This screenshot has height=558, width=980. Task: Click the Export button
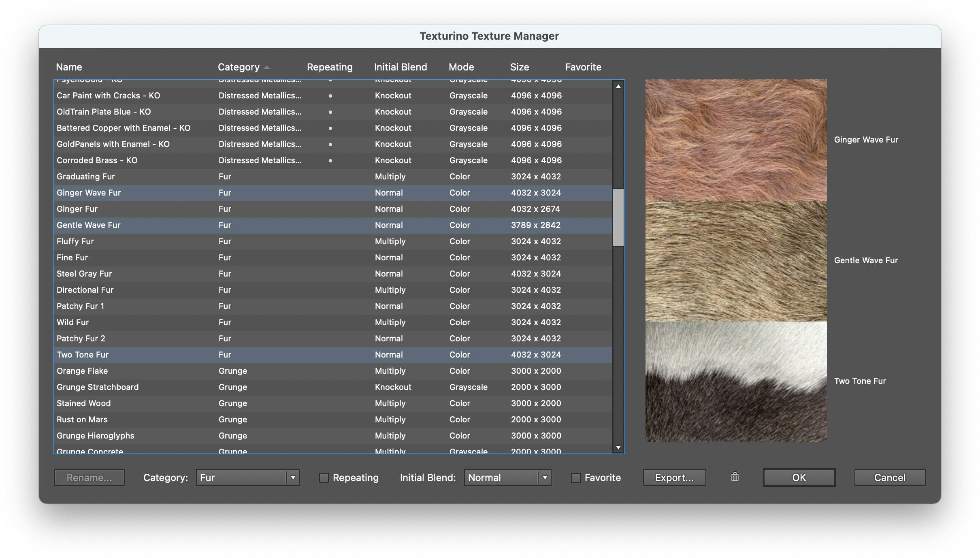pos(673,477)
